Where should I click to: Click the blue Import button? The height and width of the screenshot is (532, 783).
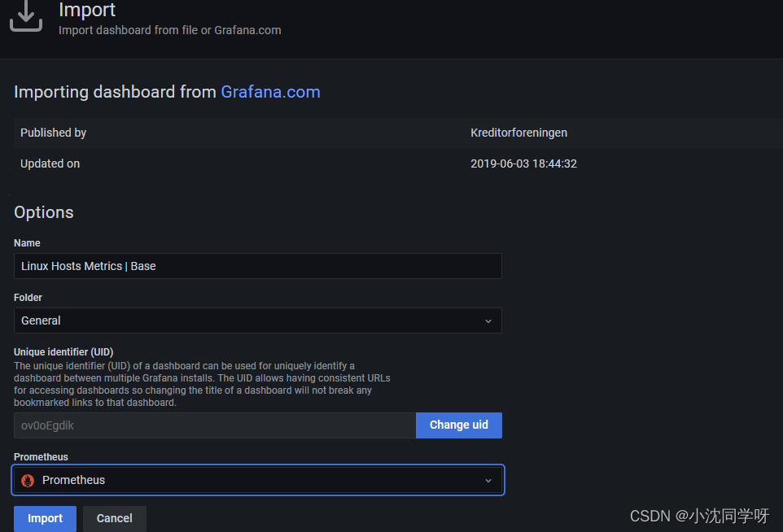pos(45,518)
